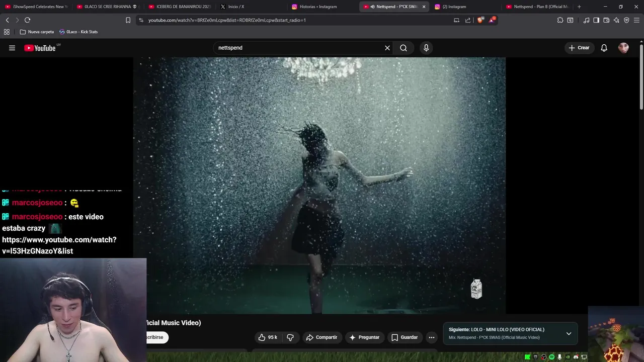Click the YouTube link in chat message

tap(59, 245)
